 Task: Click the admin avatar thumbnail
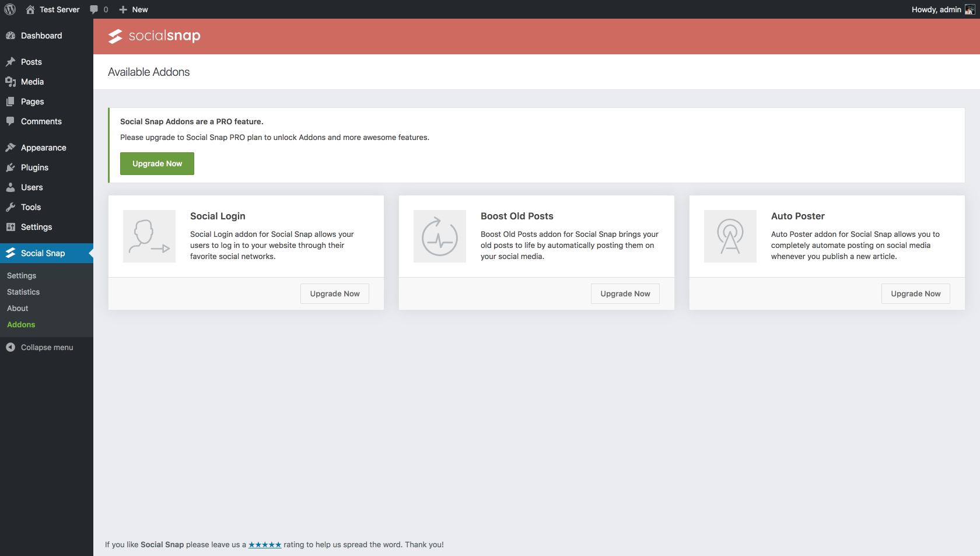pos(970,9)
